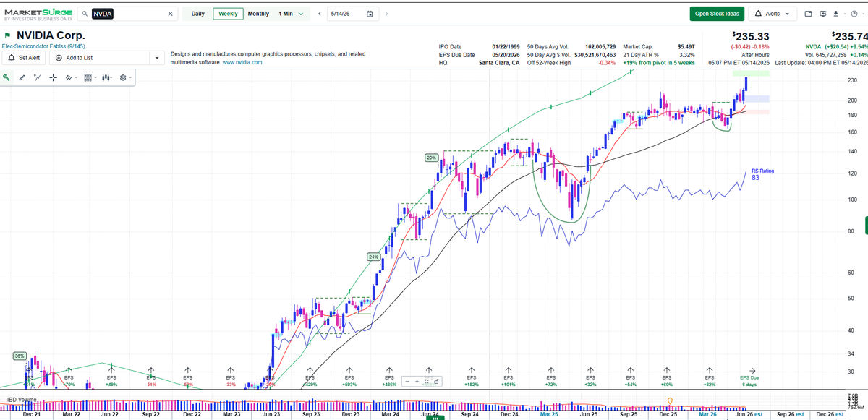Go to next date with right arrow

[386, 14]
